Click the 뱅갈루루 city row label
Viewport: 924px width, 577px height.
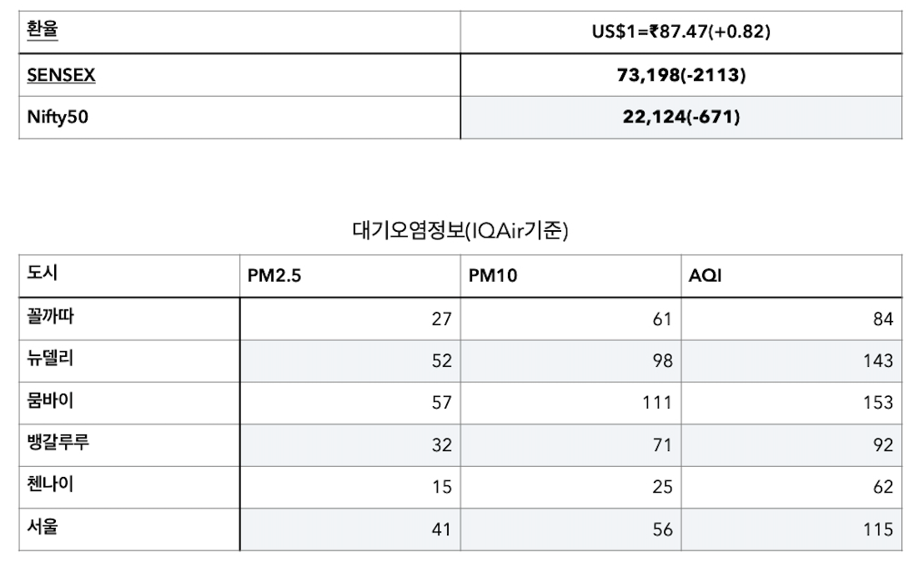click(x=58, y=442)
